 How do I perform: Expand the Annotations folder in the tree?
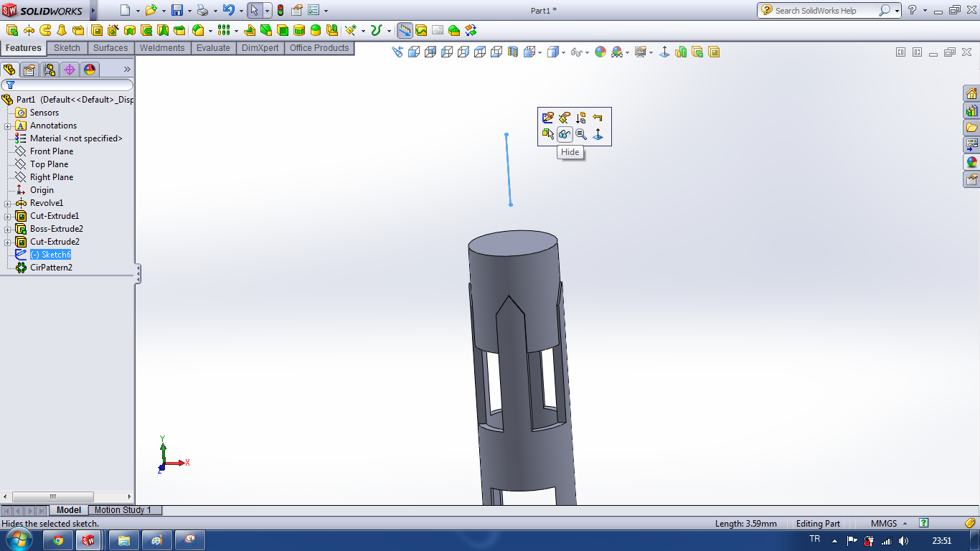pos(8,126)
